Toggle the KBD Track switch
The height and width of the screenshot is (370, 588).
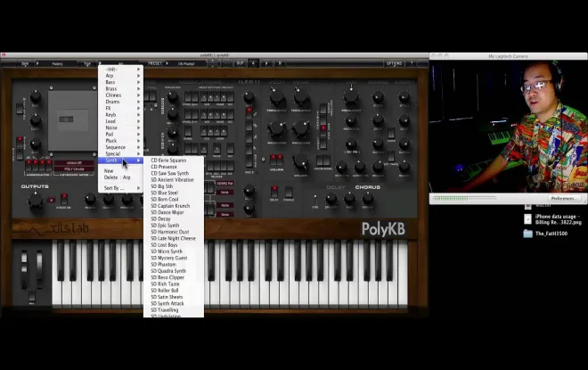point(391,156)
